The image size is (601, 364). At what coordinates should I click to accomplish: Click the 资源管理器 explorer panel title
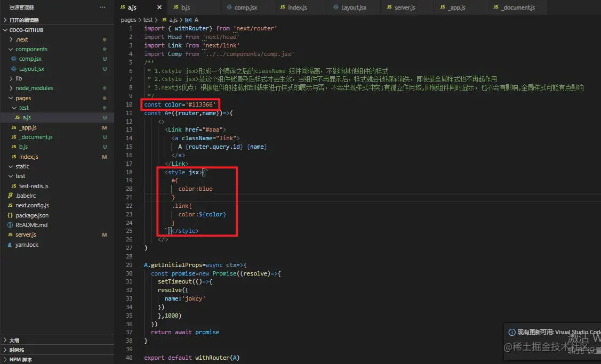click(x=21, y=7)
